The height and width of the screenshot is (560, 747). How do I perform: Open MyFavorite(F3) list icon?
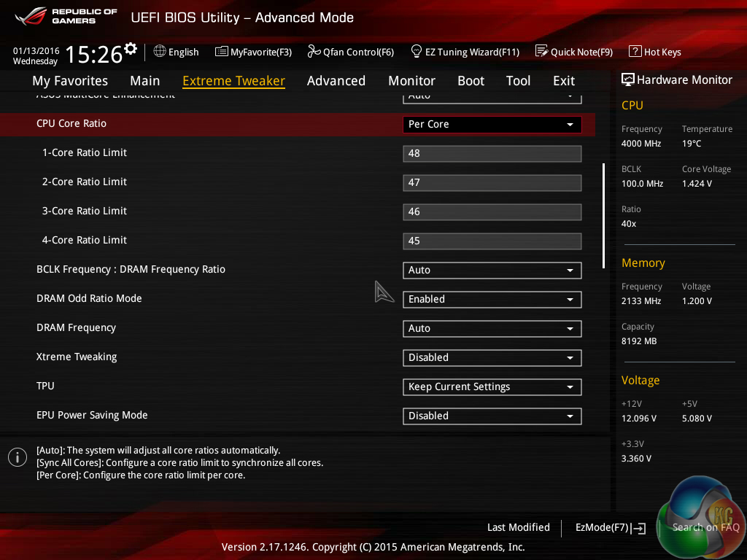tap(222, 52)
